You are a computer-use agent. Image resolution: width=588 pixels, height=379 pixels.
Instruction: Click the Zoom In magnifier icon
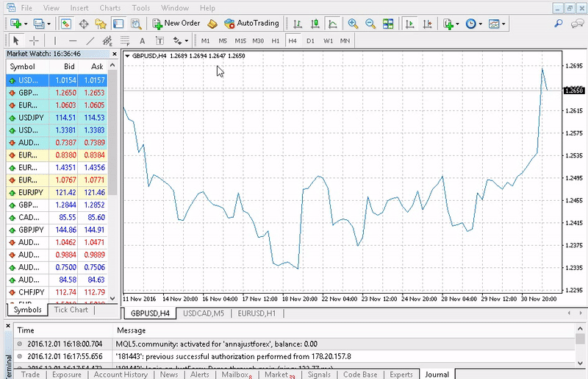pyautogui.click(x=353, y=24)
